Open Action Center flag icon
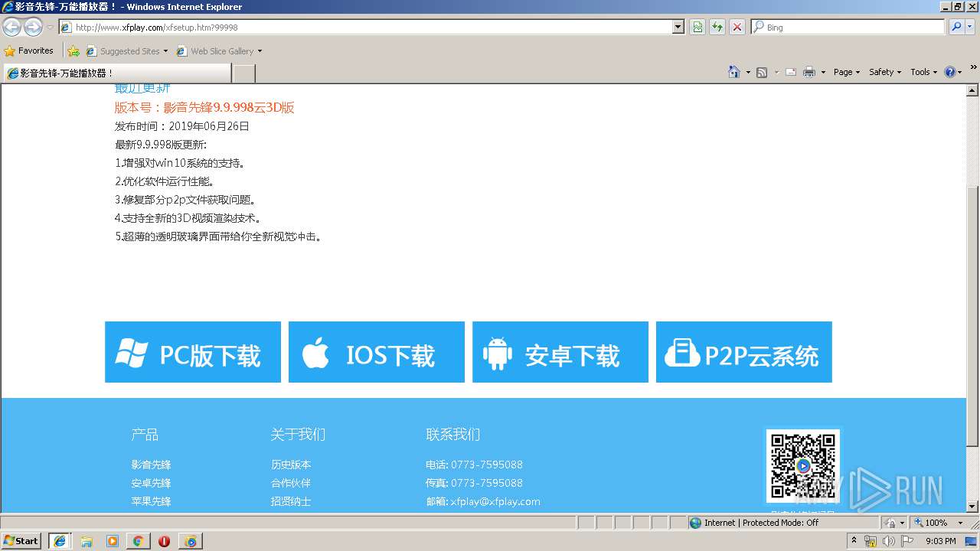This screenshot has height=551, width=980. tap(907, 541)
